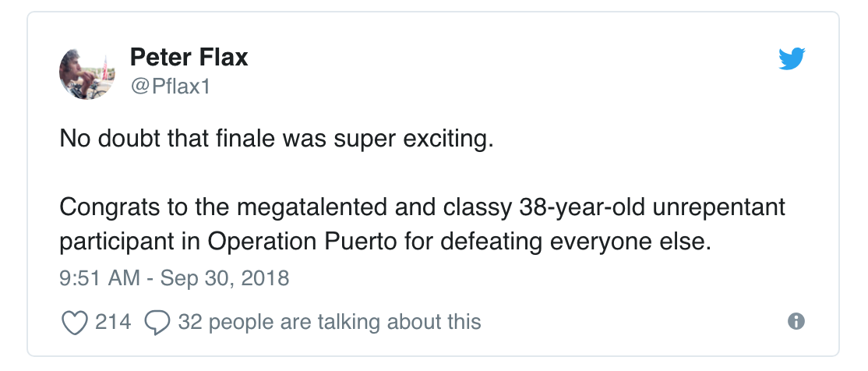Open Peter Flax's profile picture
868x371 pixels.
click(x=87, y=73)
